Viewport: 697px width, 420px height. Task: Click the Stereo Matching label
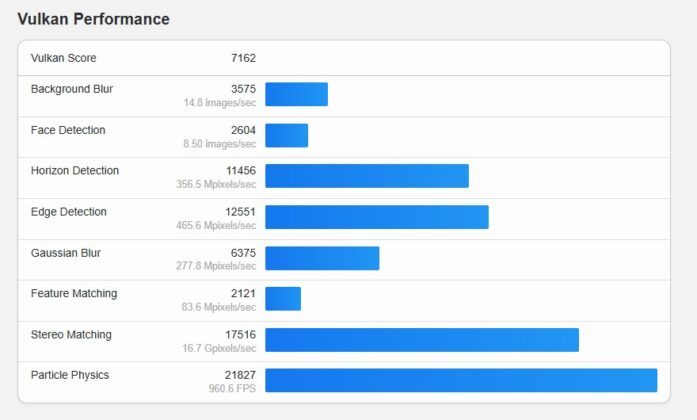click(71, 335)
